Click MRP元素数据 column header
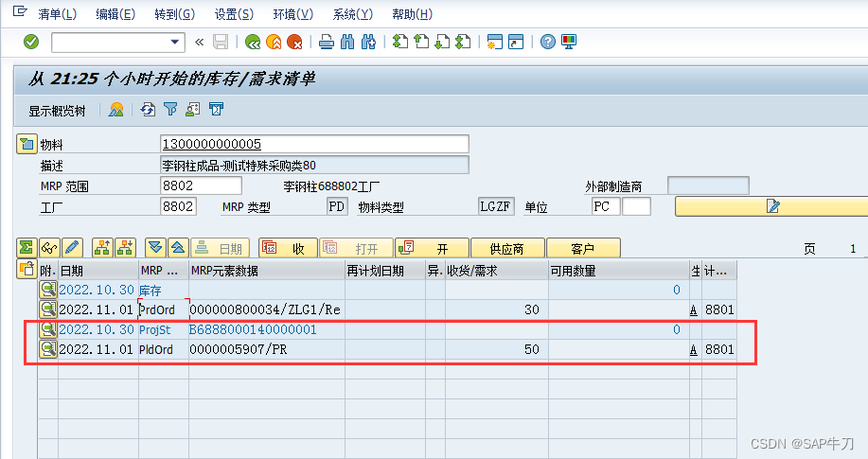Viewport: 868px width, 459px height. 266,271
